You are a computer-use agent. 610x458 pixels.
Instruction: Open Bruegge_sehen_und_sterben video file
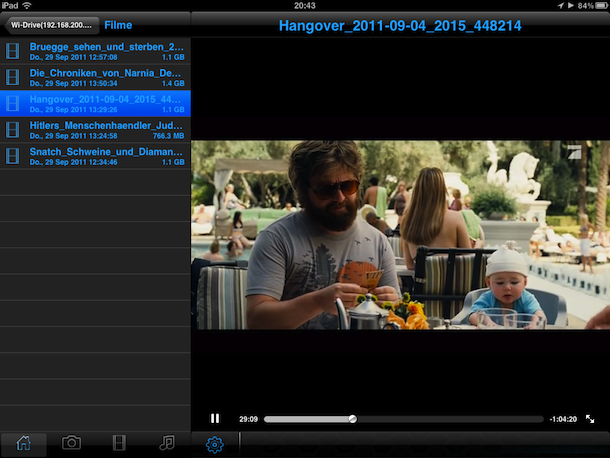click(x=95, y=51)
